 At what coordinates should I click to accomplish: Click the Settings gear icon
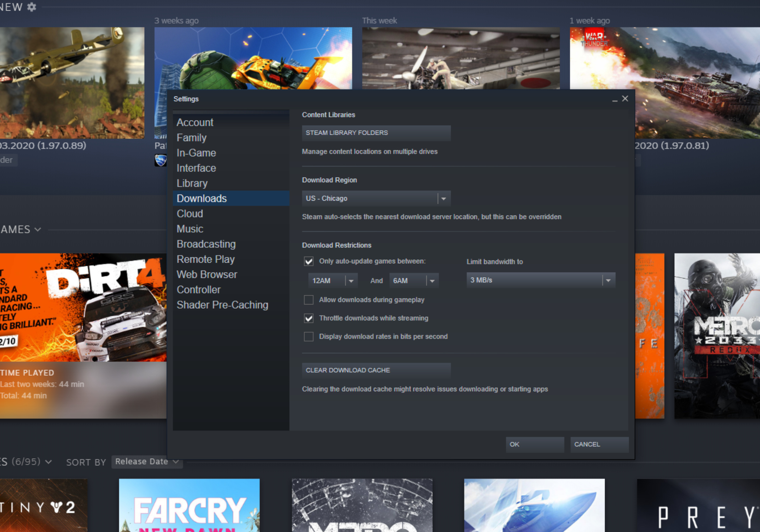pyautogui.click(x=32, y=6)
